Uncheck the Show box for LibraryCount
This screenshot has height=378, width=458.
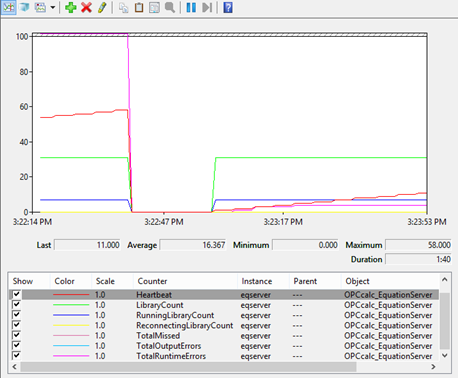pyautogui.click(x=16, y=305)
